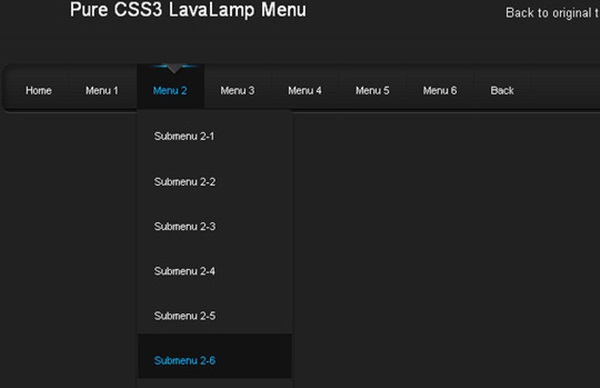This screenshot has height=388, width=600.
Task: Click the Back menu item
Action: pos(502,91)
